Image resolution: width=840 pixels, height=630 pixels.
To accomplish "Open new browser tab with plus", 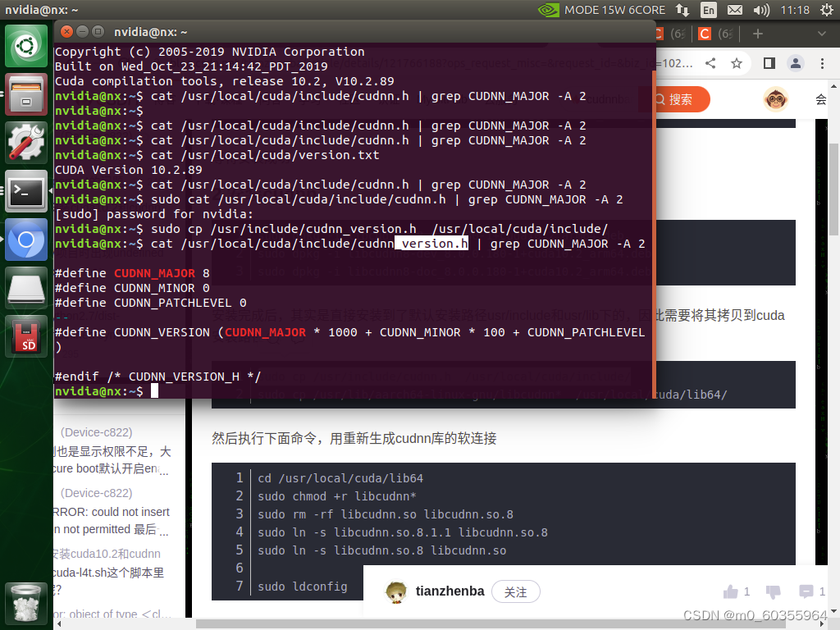I will (x=757, y=34).
